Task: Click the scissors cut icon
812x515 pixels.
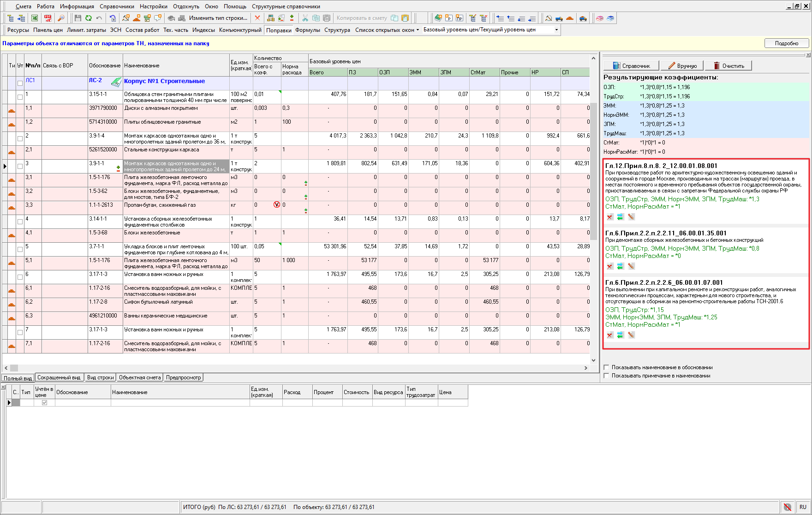Action: 305,18
